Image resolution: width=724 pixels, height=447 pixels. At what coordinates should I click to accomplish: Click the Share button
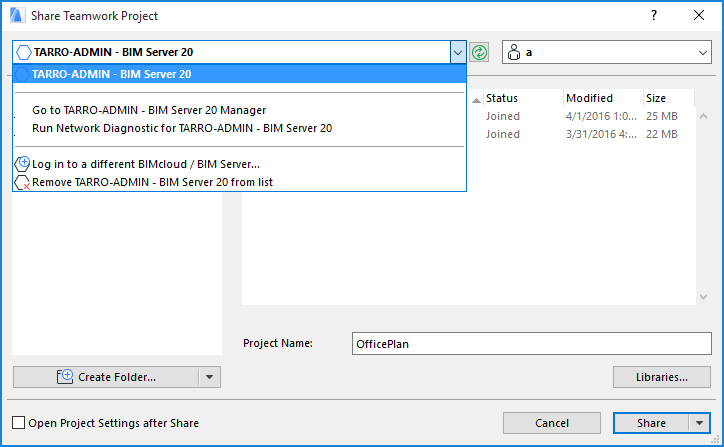coord(651,423)
